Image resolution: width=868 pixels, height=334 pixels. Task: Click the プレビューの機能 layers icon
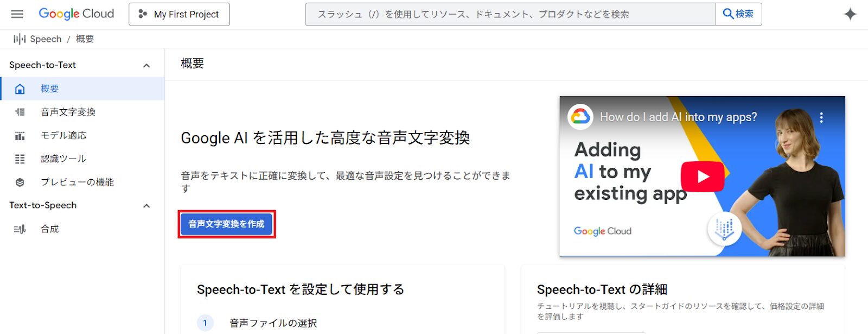click(x=20, y=182)
